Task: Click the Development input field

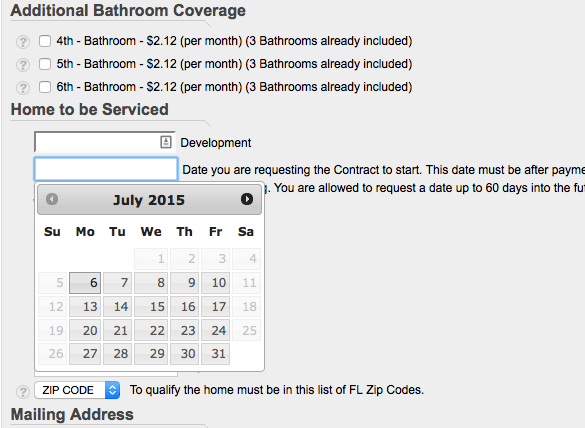Action: pyautogui.click(x=105, y=142)
